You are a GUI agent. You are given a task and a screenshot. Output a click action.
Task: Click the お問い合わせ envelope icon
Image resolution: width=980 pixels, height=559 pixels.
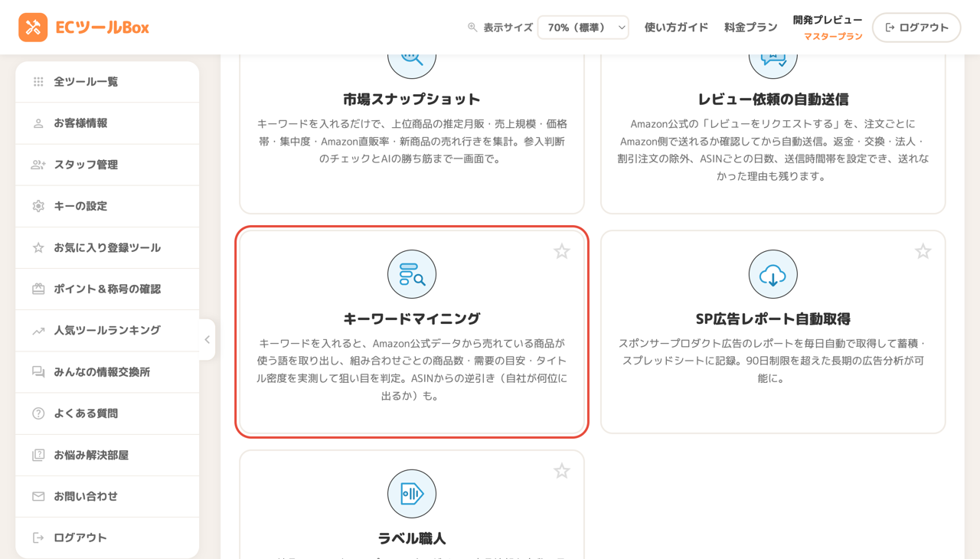click(38, 496)
